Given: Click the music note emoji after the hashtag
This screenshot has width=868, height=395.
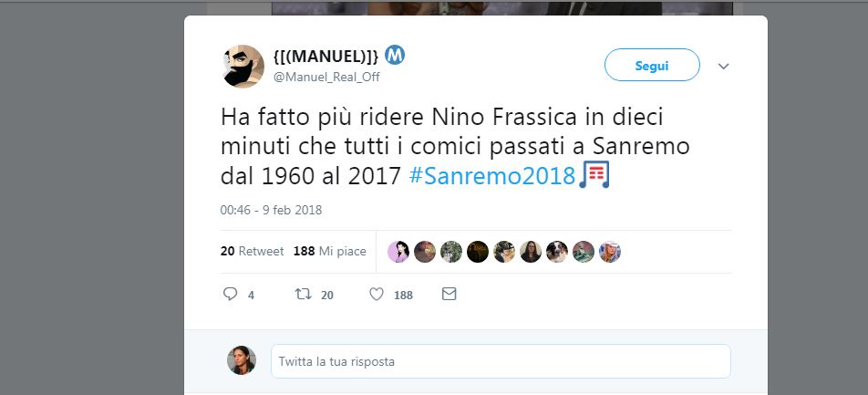Looking at the screenshot, I should 594,174.
